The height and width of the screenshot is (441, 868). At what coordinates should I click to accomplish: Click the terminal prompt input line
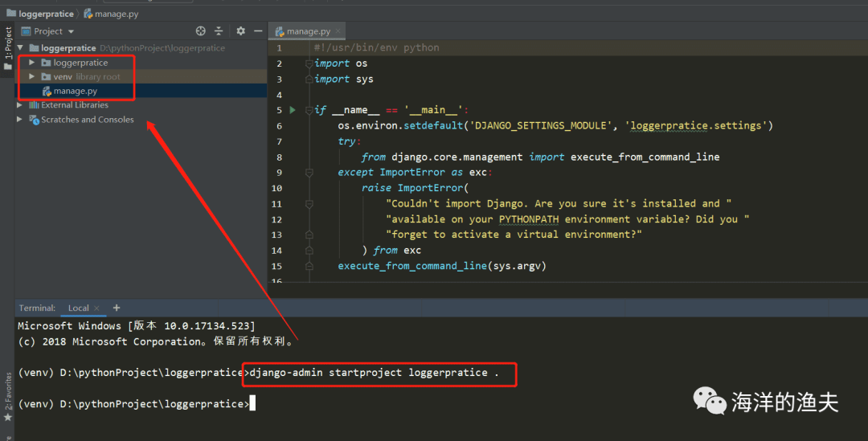coord(137,403)
